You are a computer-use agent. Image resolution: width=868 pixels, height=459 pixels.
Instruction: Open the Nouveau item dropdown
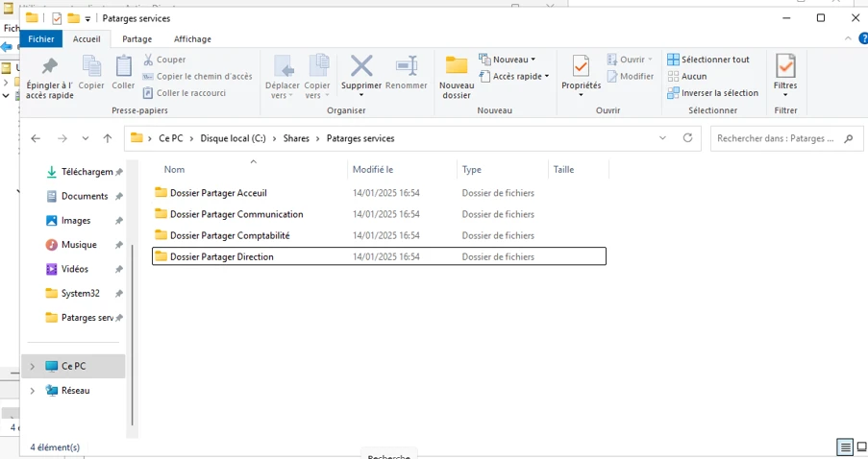click(508, 60)
